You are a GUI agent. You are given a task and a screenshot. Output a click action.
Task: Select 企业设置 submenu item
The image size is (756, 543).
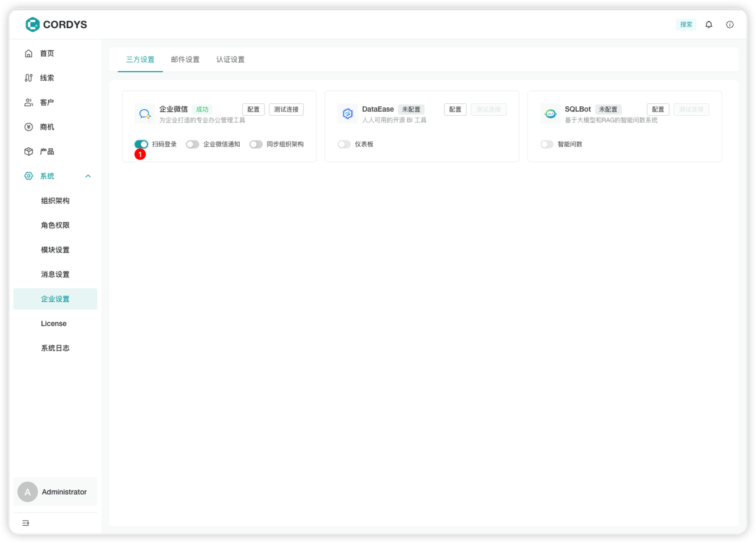[56, 299]
